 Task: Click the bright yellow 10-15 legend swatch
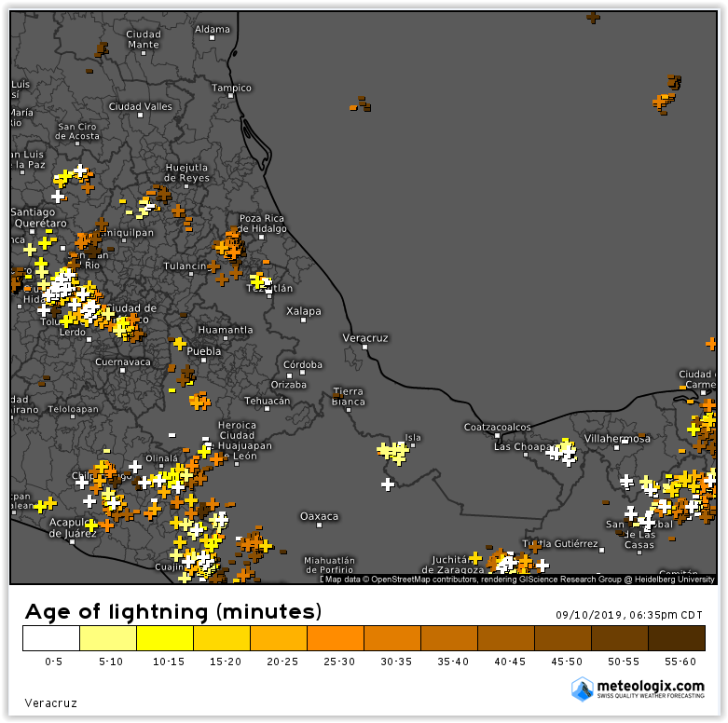[165, 638]
